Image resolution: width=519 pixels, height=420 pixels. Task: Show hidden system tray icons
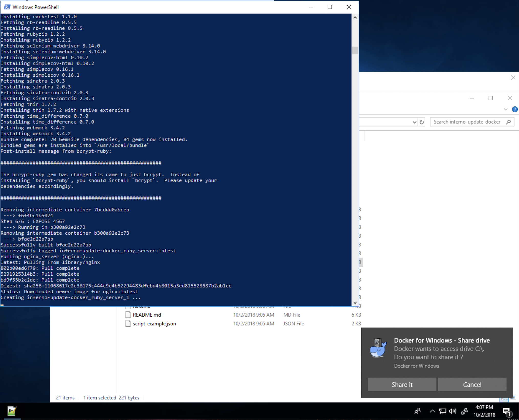pyautogui.click(x=432, y=411)
